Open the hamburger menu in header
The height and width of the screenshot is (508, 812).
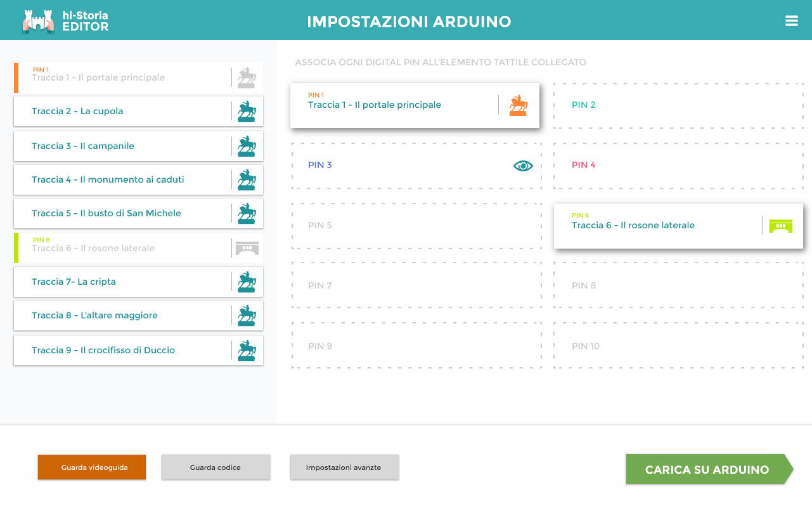[x=791, y=21]
